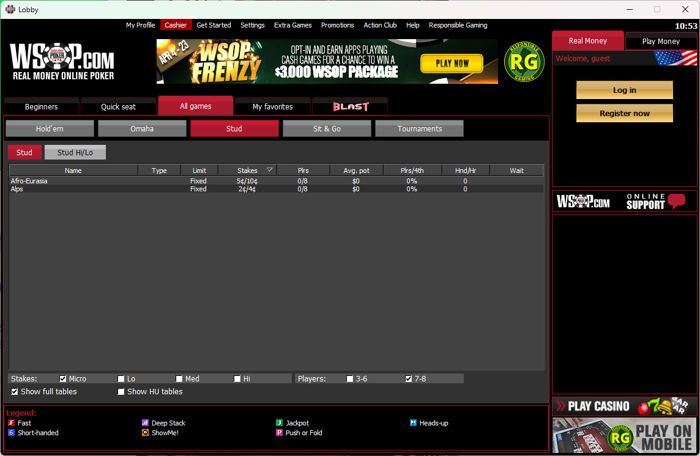Sort the table by Stakes column
Screen dimensions: 700x456
tap(246, 170)
